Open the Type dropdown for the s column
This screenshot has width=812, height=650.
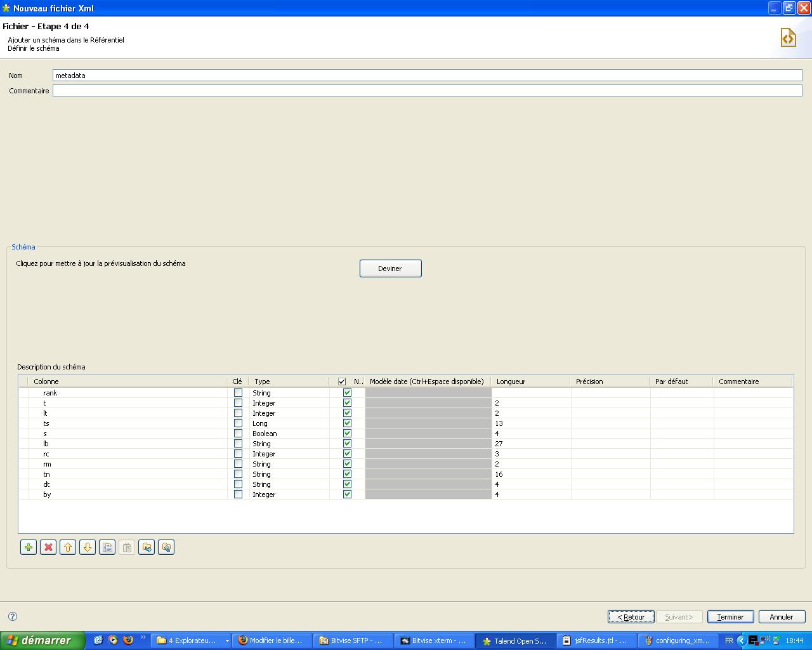point(289,434)
